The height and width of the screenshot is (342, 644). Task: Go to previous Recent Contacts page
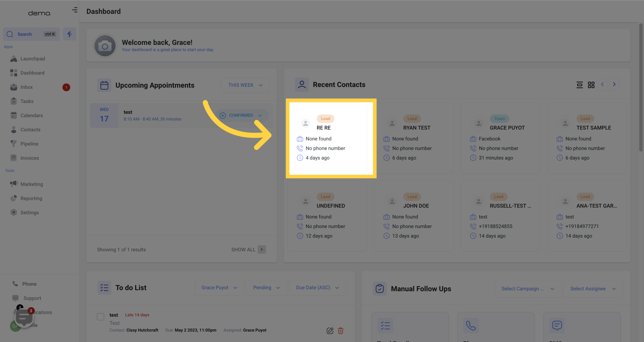602,85
